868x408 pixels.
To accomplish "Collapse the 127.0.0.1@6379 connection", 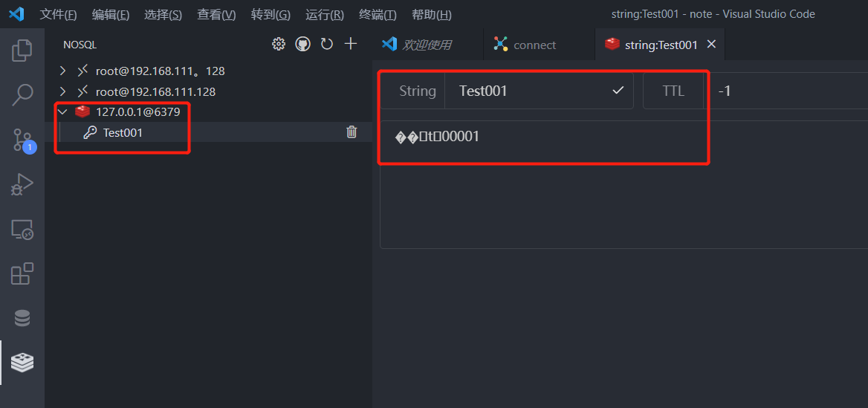I will pos(62,111).
